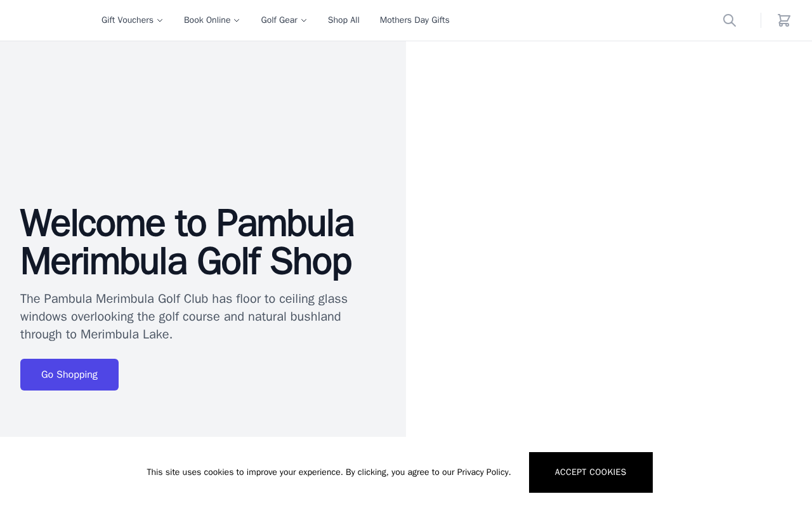Open the shopping cart icon
This screenshot has width=812, height=508.
(784, 20)
